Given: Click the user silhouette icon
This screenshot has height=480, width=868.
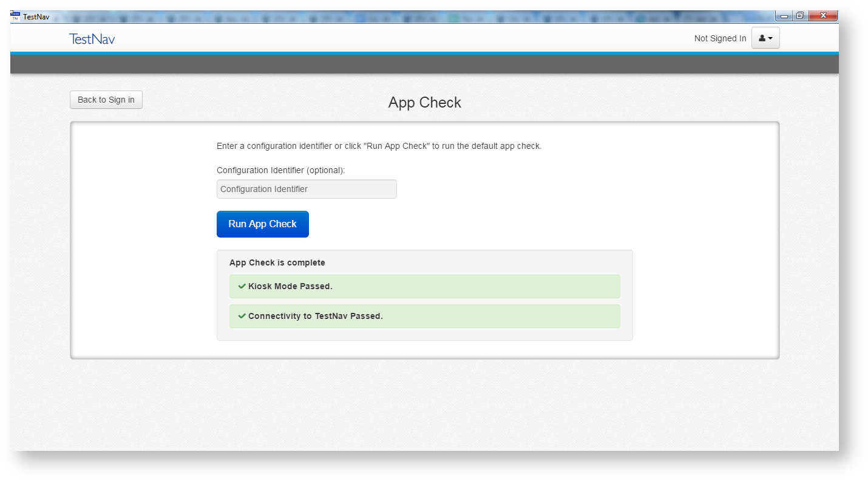Looking at the screenshot, I should (762, 38).
